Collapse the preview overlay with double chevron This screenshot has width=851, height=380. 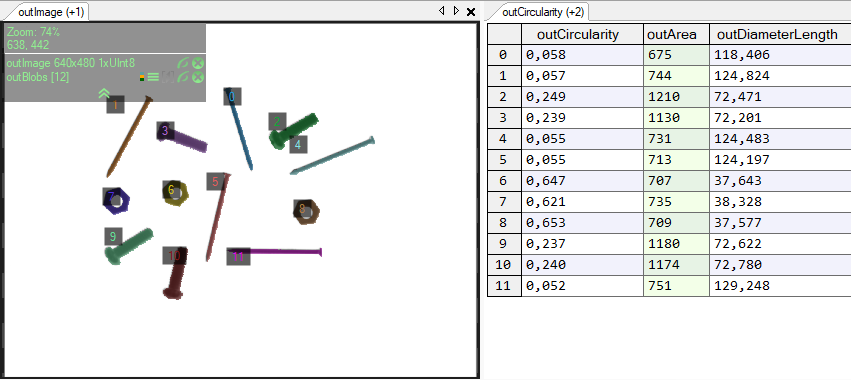(x=104, y=94)
